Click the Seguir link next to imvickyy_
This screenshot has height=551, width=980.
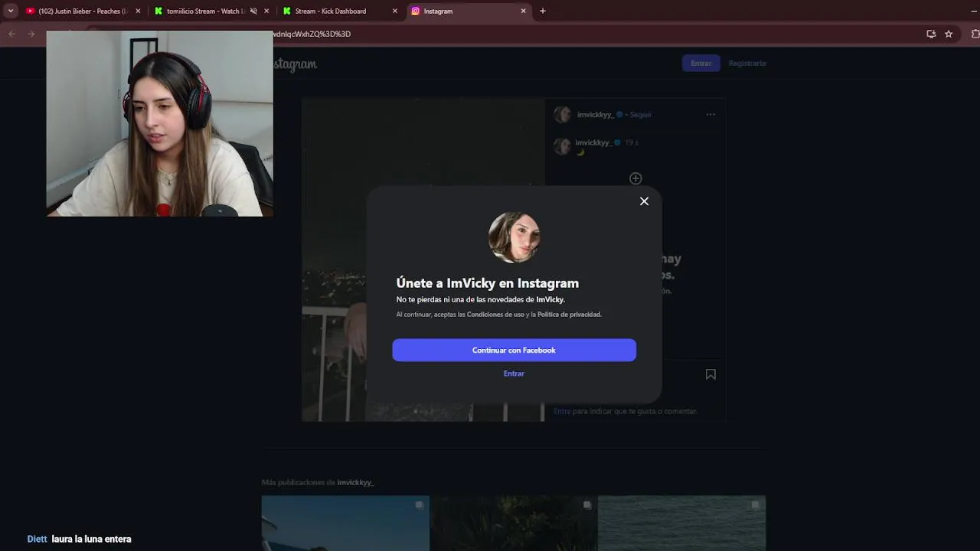641,115
